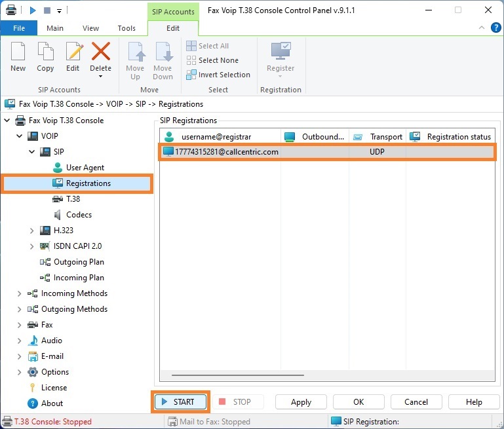The image size is (504, 429).
Task: Expand the ISDN CAPI 2.0 tree node
Action: (x=32, y=246)
